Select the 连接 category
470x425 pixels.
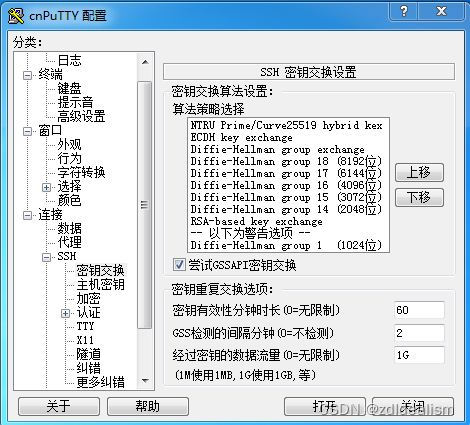tap(50, 215)
